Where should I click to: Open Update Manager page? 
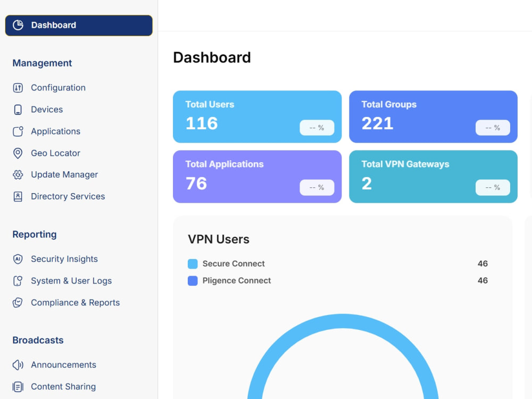[x=64, y=174]
